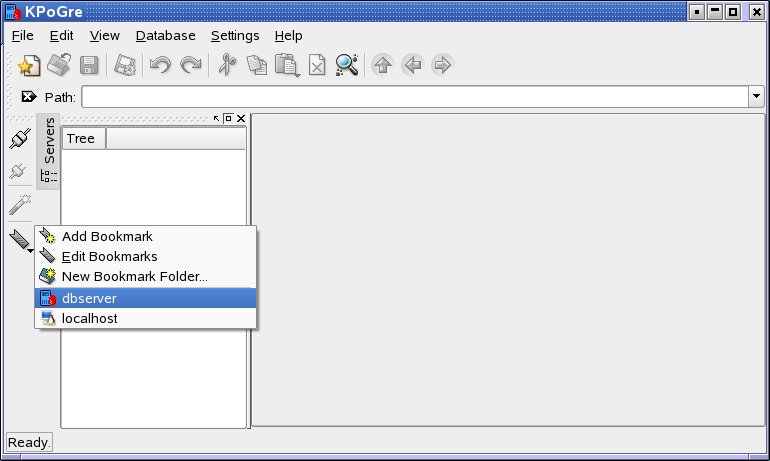Choose Edit Bookmarks menu entry
Screen dimensions: 770x461
(x=109, y=257)
